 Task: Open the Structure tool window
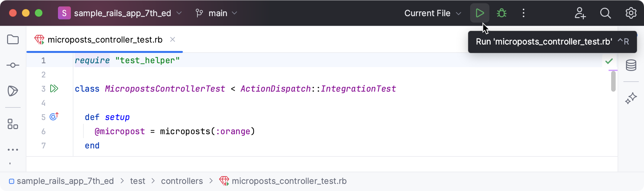tap(13, 124)
